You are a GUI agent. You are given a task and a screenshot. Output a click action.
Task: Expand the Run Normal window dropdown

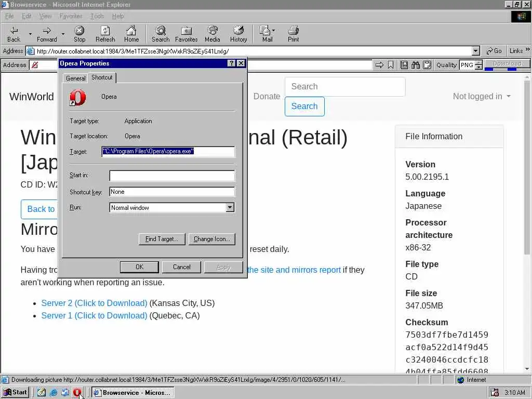tap(230, 207)
